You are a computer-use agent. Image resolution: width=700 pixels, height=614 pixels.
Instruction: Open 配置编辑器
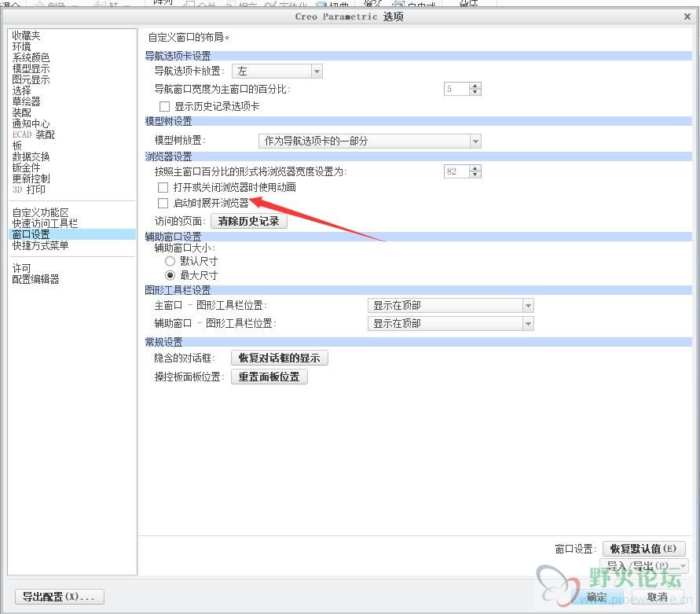tap(35, 279)
